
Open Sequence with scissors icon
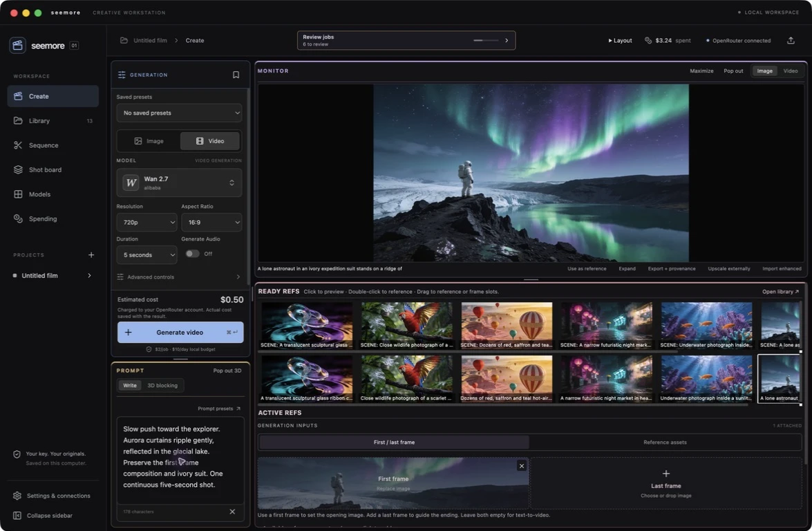click(x=18, y=145)
